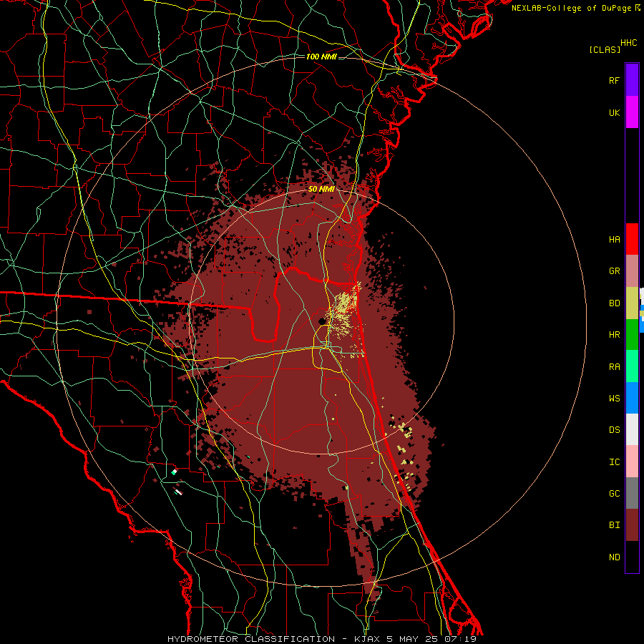Click the HHC product label

[x=628, y=43]
